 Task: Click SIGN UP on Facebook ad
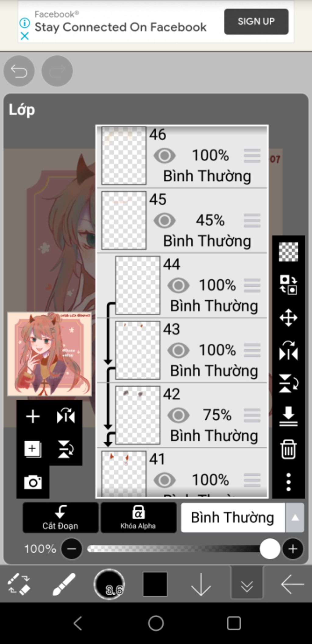256,21
